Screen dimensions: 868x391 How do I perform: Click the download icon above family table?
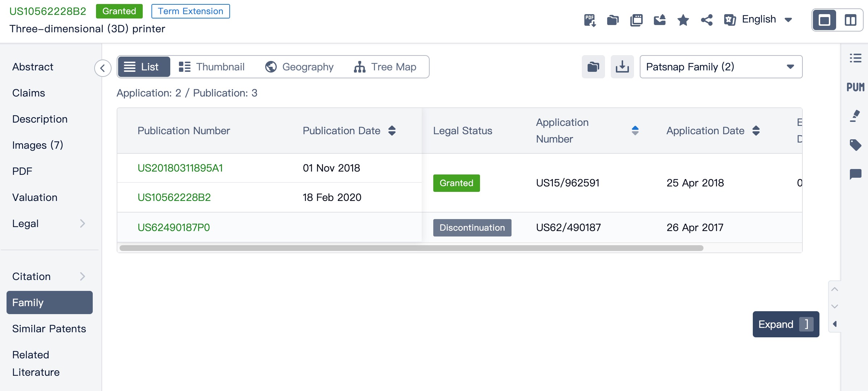coord(622,67)
